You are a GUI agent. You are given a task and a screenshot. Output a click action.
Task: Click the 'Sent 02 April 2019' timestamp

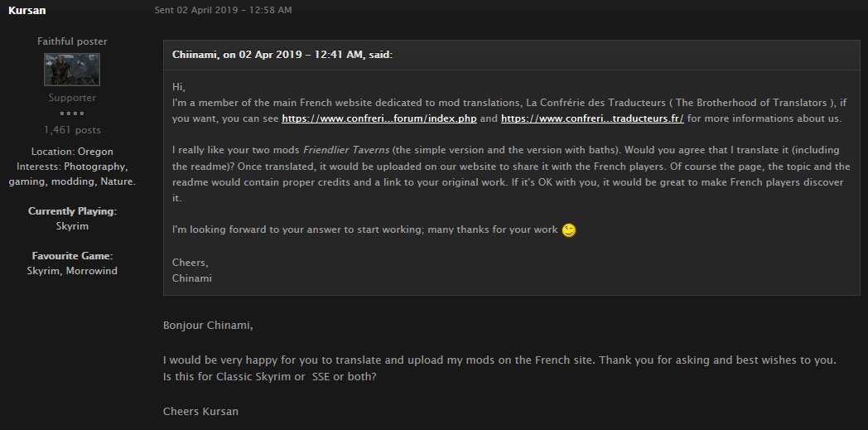[x=223, y=10]
